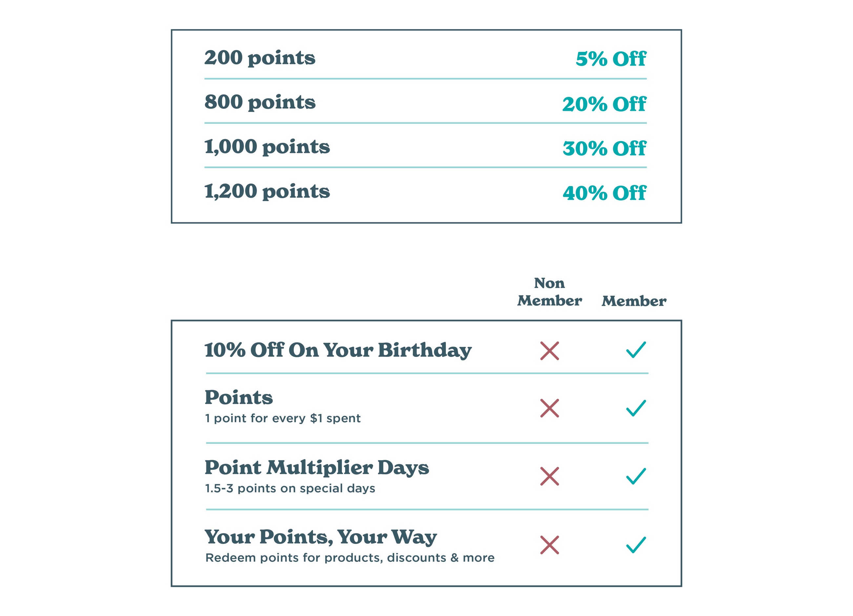Image resolution: width=853 pixels, height=616 pixels.
Task: Click the 10% Off On Your Birthday heading
Action: point(338,350)
